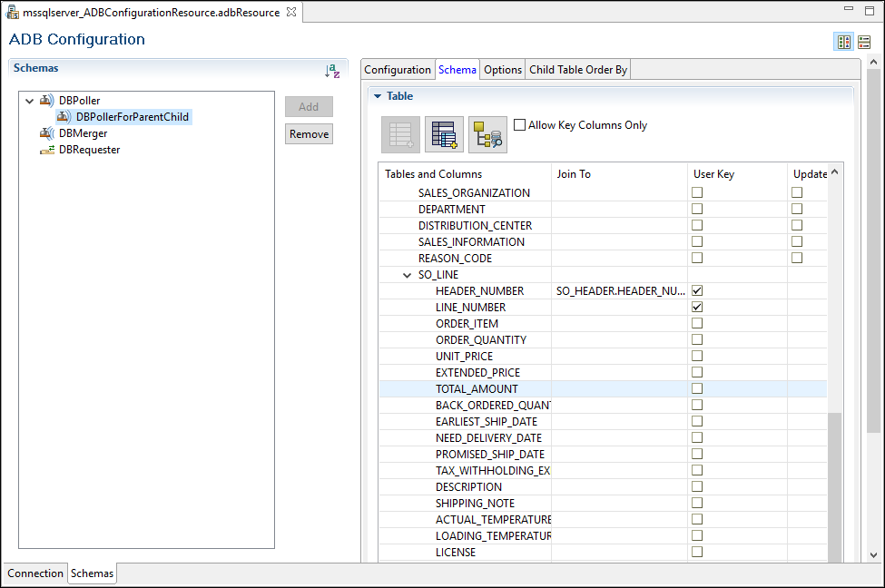
Task: Open the Options tab
Action: [x=502, y=70]
